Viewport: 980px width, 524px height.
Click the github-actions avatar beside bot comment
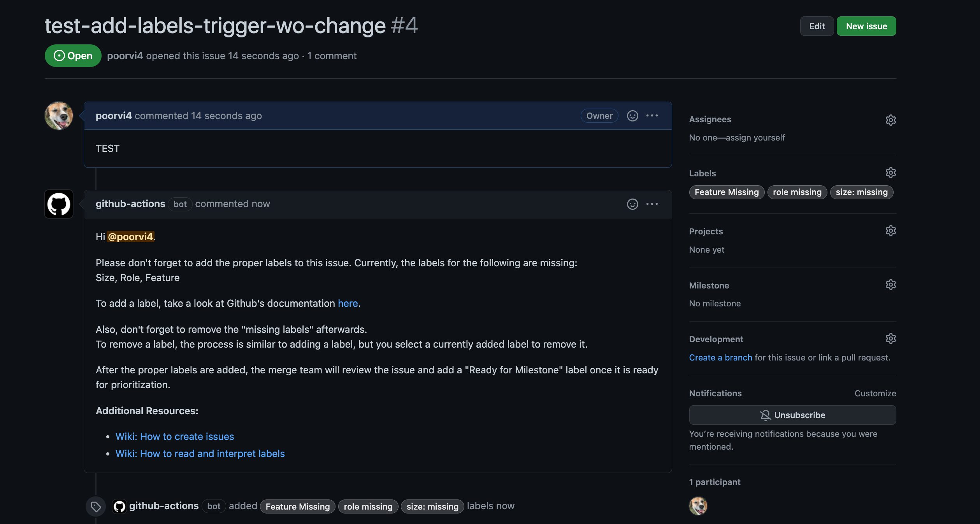(x=59, y=204)
